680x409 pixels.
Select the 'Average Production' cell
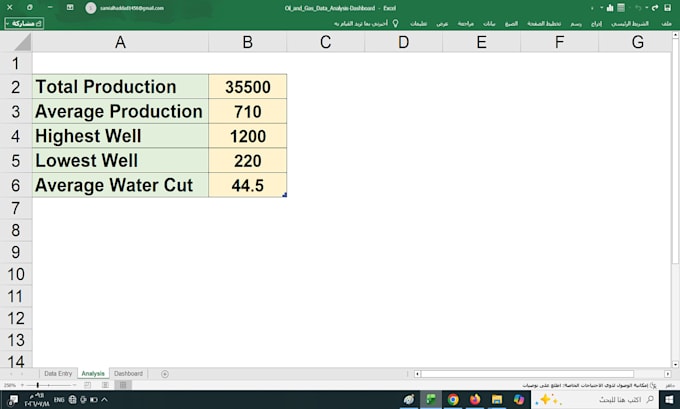121,111
